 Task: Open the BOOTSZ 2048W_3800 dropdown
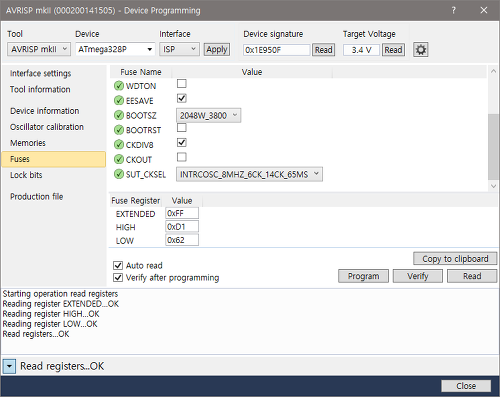point(209,116)
